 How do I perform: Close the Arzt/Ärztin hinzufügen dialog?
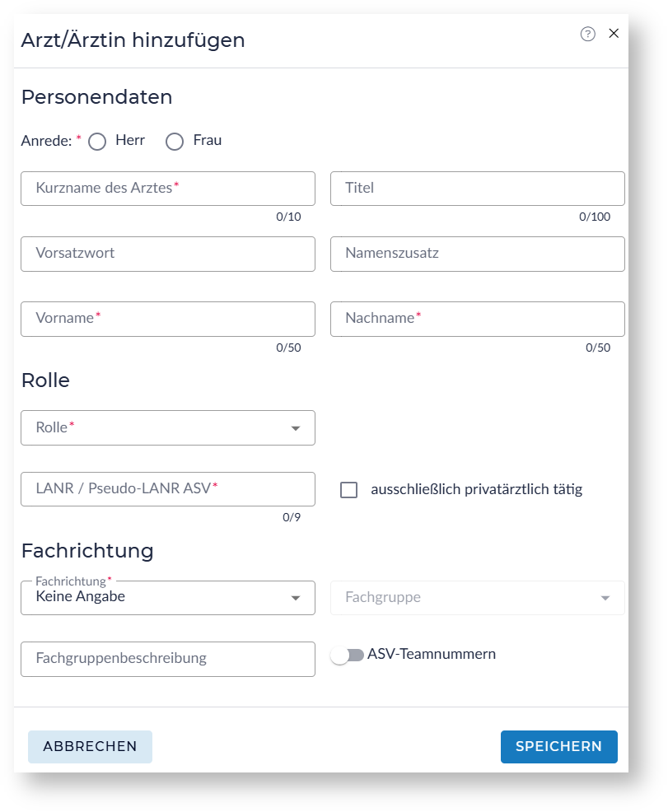click(x=613, y=34)
